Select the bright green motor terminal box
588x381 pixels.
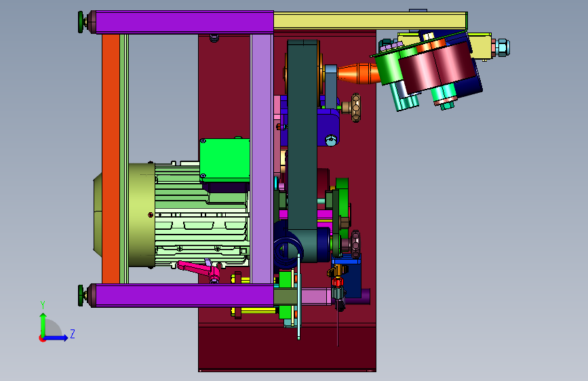point(224,160)
